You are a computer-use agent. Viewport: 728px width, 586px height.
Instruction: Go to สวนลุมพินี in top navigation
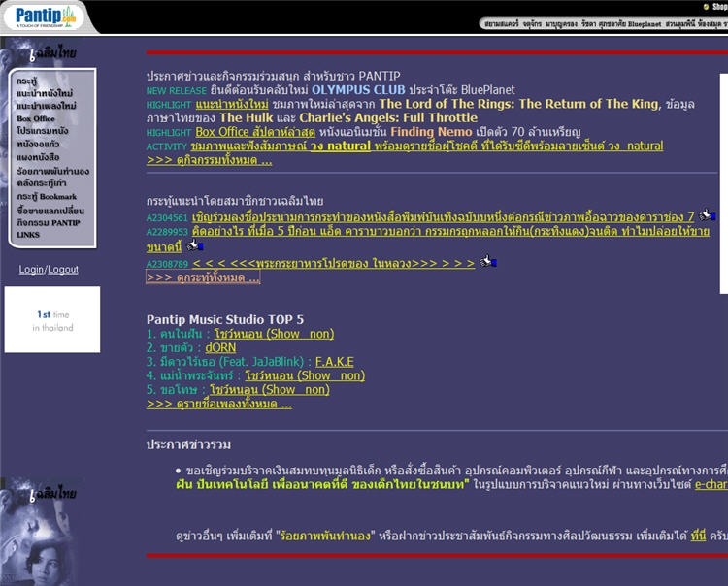679,23
